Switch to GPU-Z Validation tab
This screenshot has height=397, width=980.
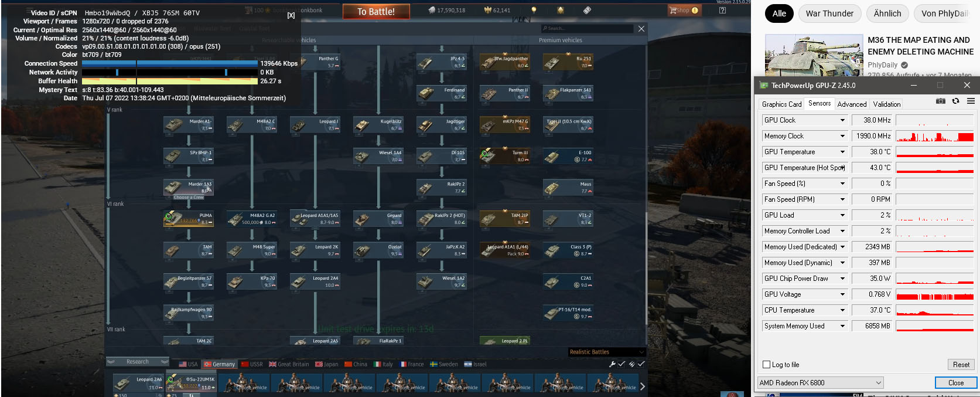[887, 104]
